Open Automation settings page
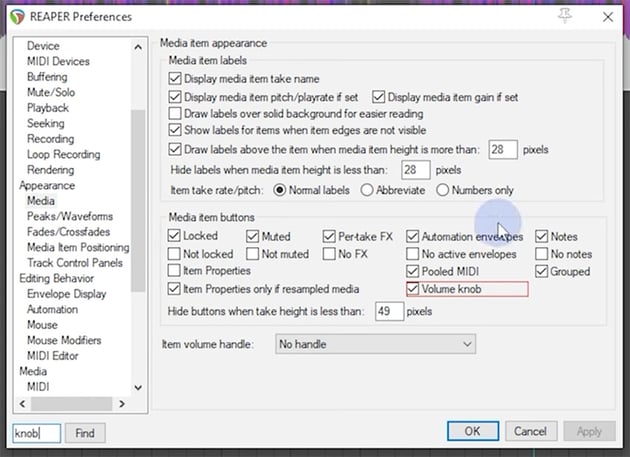The width and height of the screenshot is (630, 457). 53,309
